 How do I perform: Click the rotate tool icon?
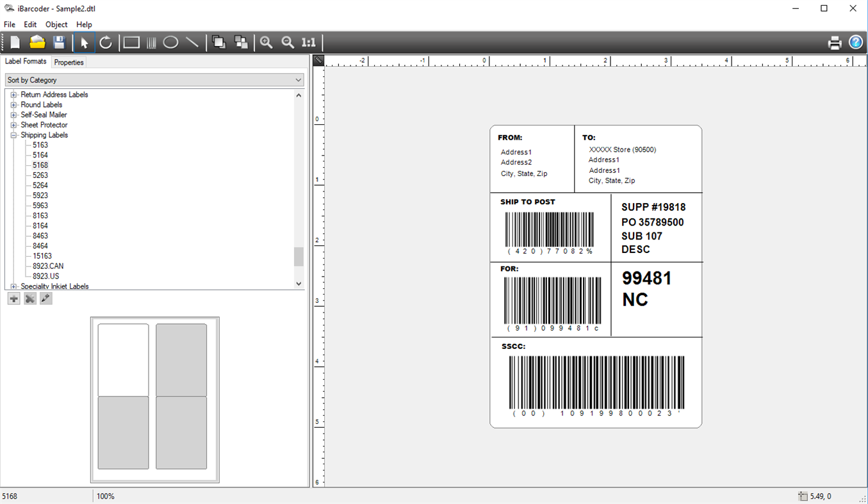[x=106, y=43]
